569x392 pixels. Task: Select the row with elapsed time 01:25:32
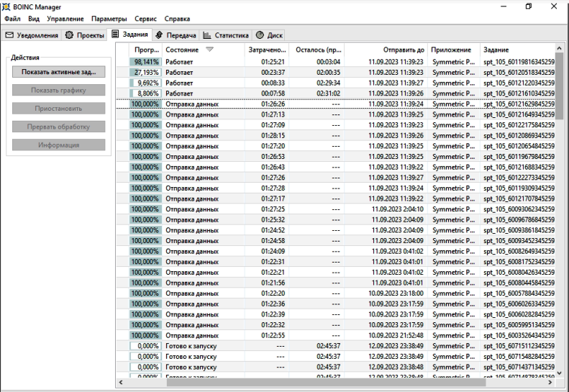335,219
